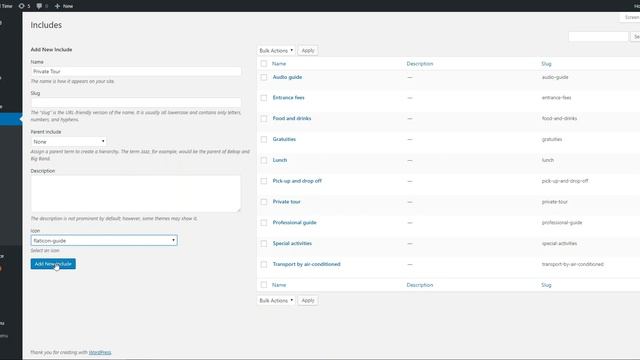
Task: Click the audio-guide slug text
Action: [x=555, y=77]
